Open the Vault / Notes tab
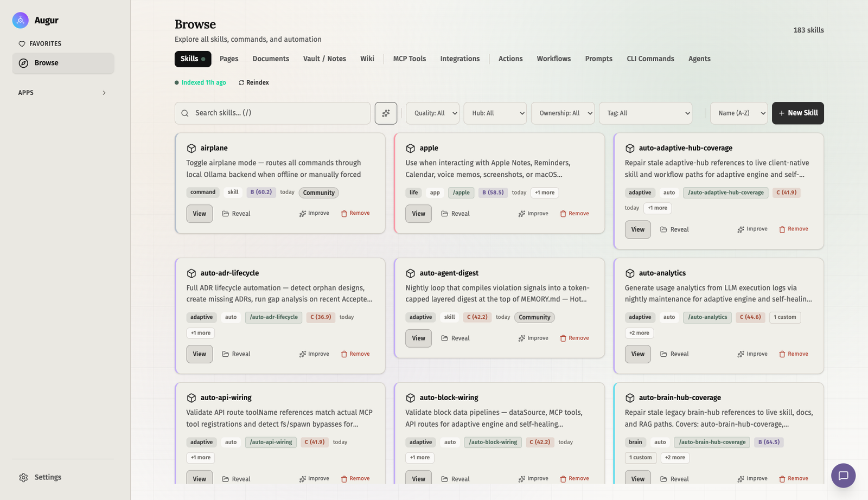 [x=324, y=59]
